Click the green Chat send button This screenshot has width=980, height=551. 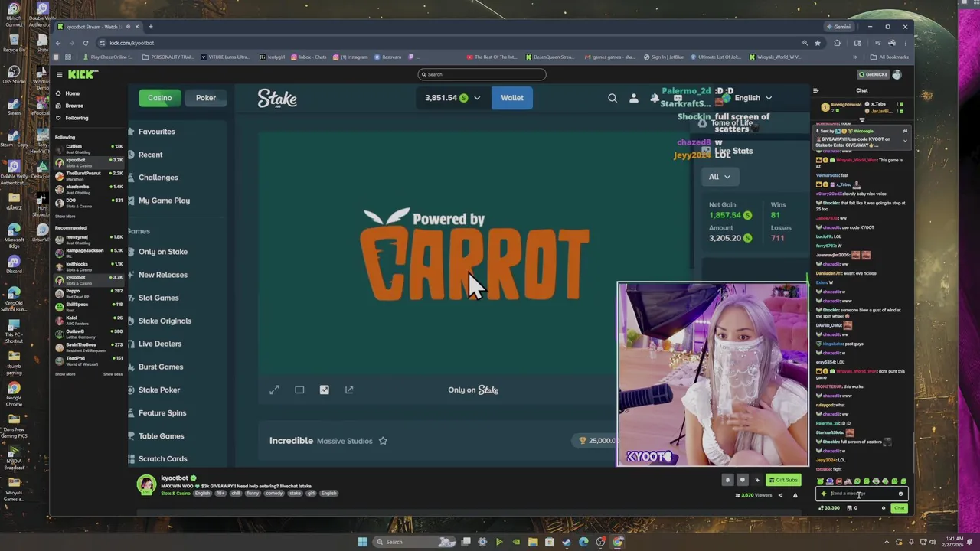[900, 508]
